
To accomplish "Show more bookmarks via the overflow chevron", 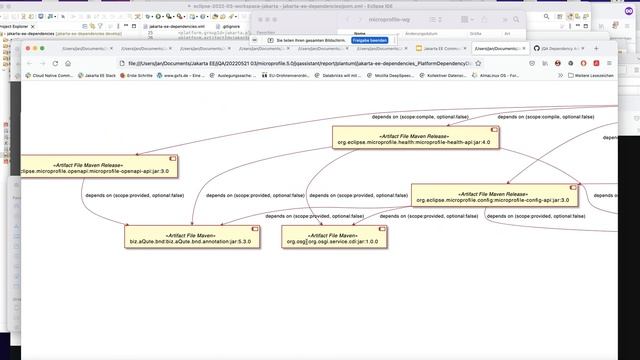I will pyautogui.click(x=560, y=76).
